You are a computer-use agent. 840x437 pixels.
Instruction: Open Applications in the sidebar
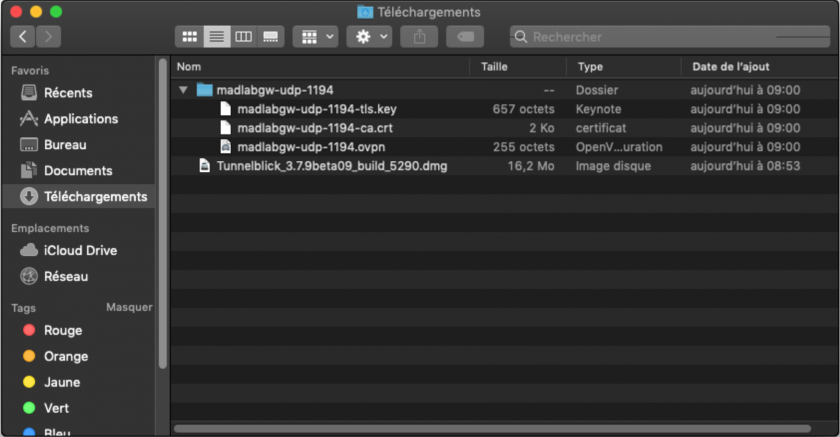click(x=79, y=119)
